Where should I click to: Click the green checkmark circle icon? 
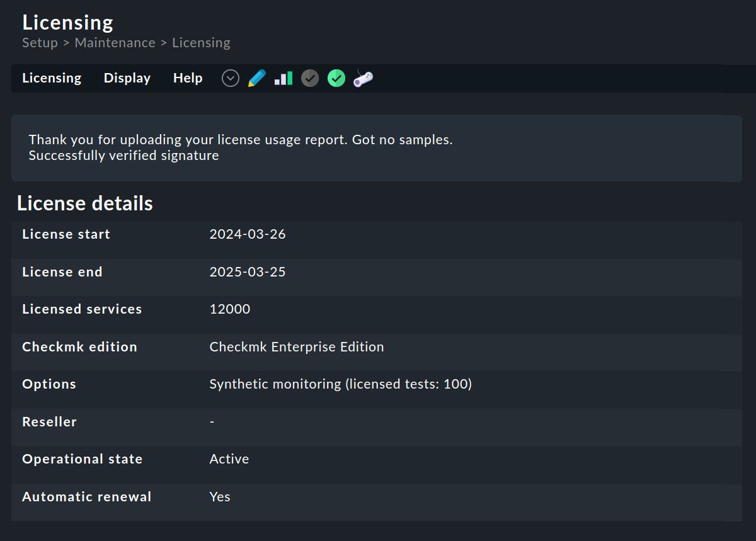[x=336, y=78]
